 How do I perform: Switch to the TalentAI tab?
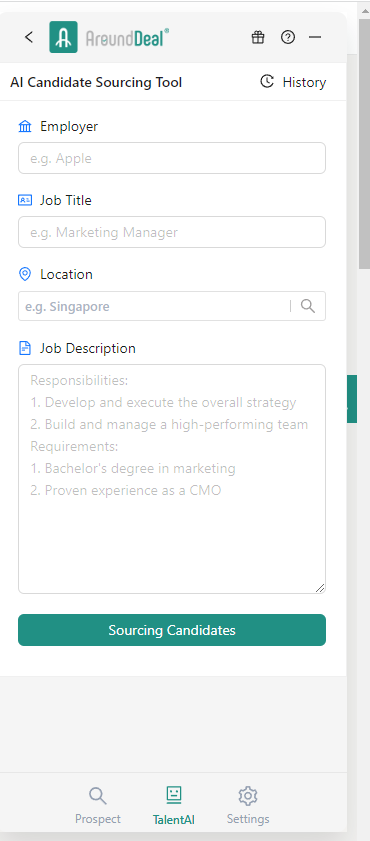point(173,806)
